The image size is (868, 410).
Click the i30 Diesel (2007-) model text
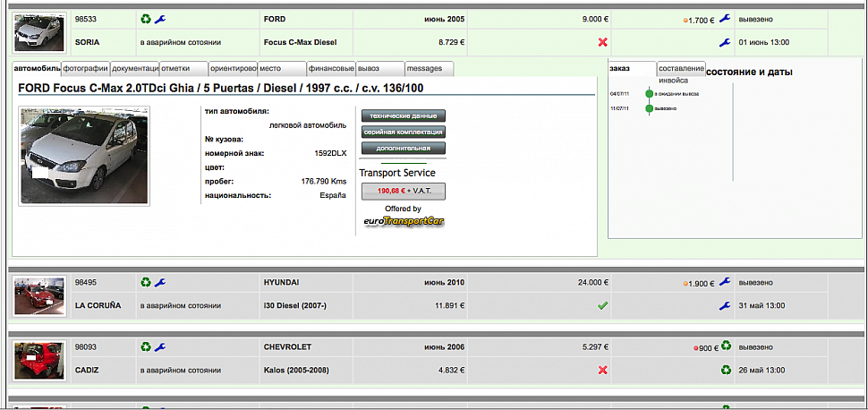click(x=294, y=305)
